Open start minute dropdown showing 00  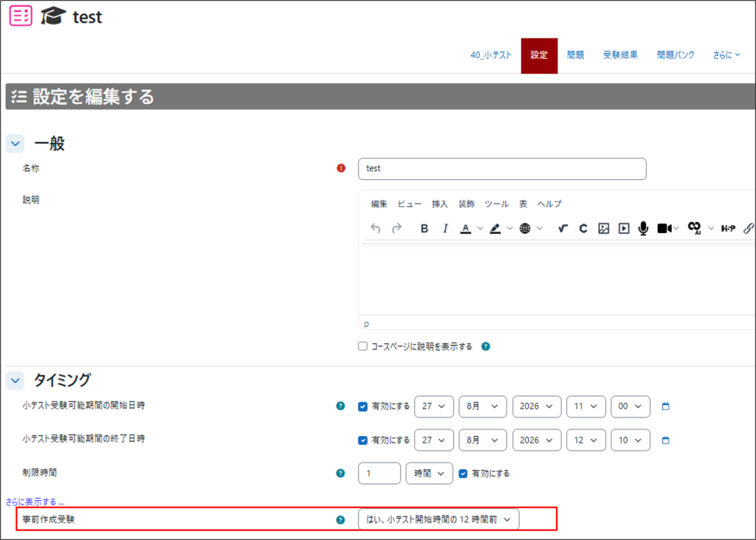630,406
